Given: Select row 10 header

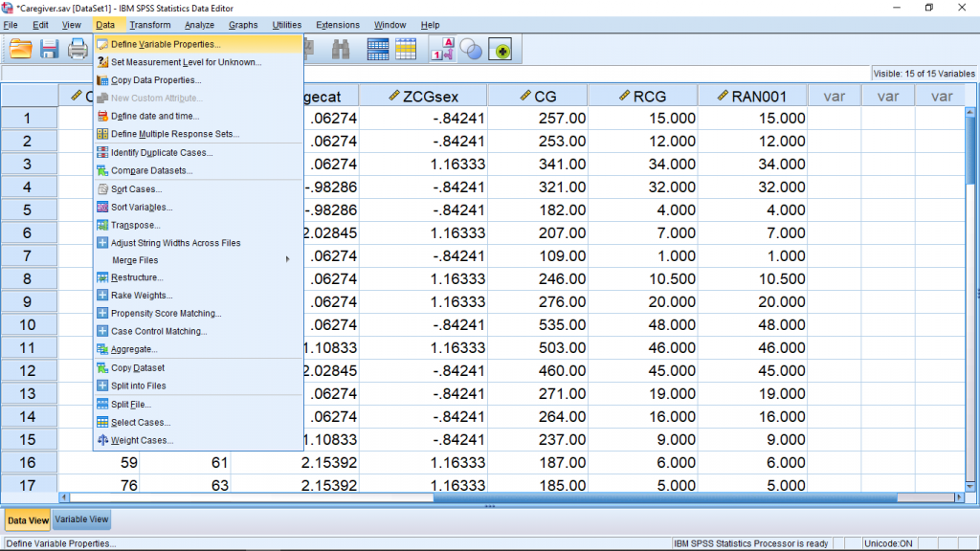Looking at the screenshot, I should [x=29, y=325].
